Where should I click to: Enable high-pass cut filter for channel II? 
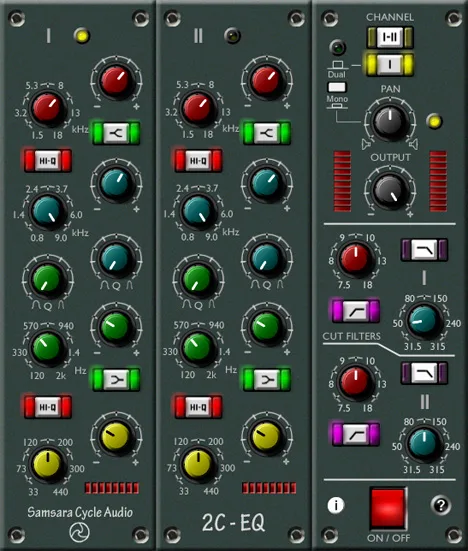click(x=356, y=434)
